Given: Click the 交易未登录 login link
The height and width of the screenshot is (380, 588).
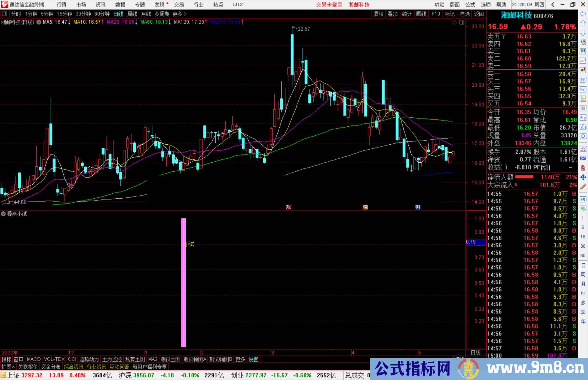Looking at the screenshot, I should pos(329,5).
